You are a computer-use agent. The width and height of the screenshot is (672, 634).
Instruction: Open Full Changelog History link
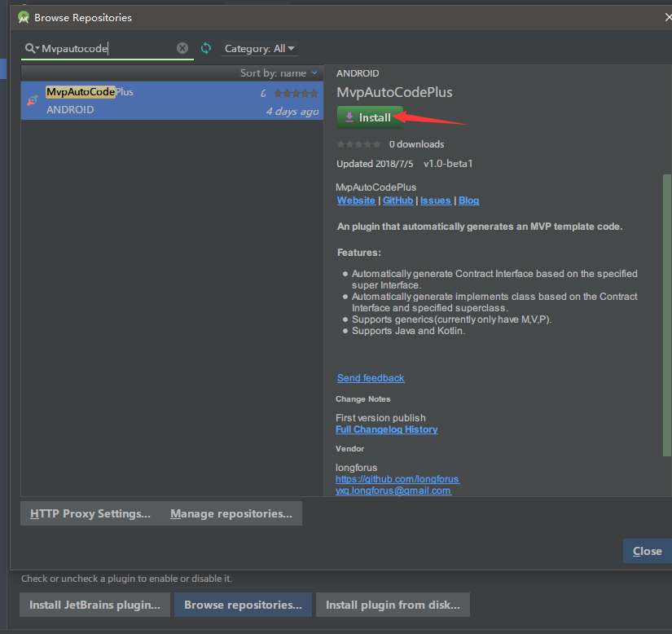click(387, 429)
